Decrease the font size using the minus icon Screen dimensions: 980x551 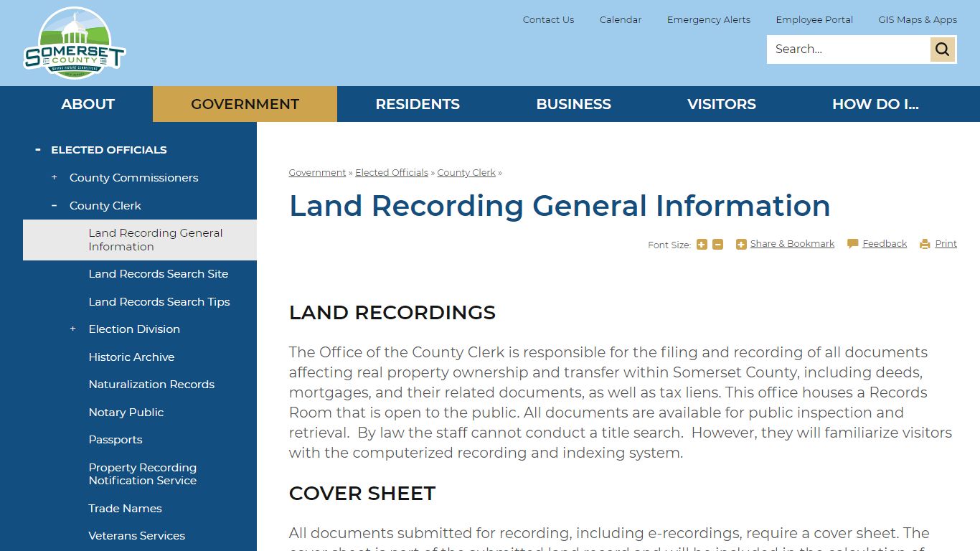[x=717, y=244]
